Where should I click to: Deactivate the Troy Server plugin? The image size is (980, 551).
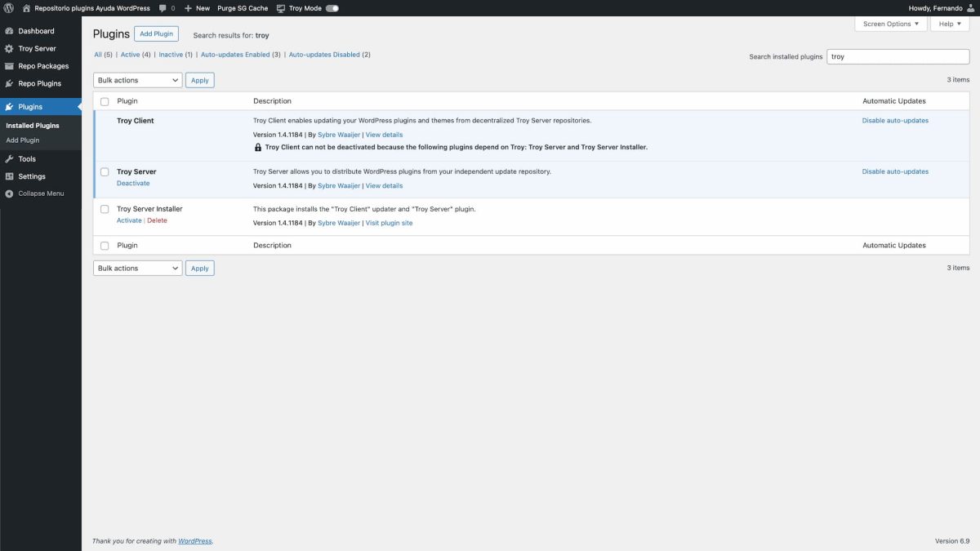pos(133,184)
